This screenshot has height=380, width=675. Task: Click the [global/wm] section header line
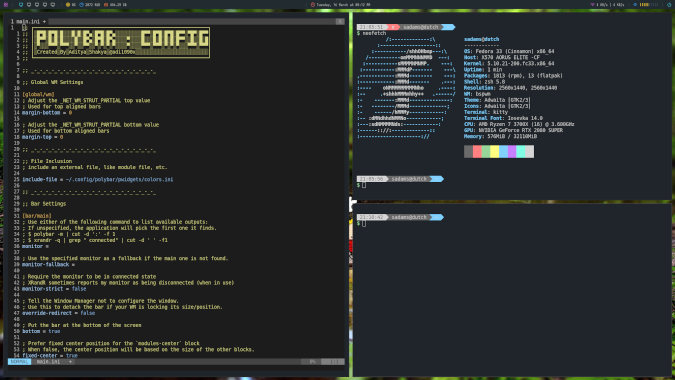coord(38,94)
